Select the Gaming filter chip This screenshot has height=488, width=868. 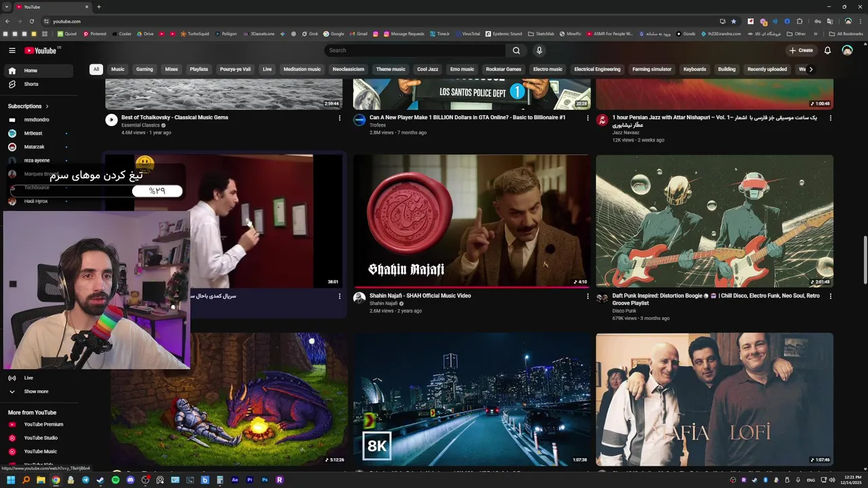(x=144, y=69)
